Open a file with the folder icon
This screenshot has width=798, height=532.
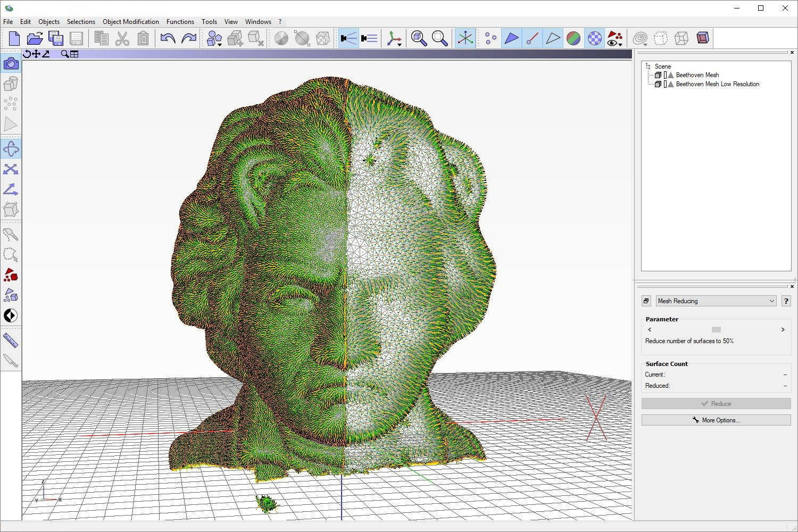point(35,38)
